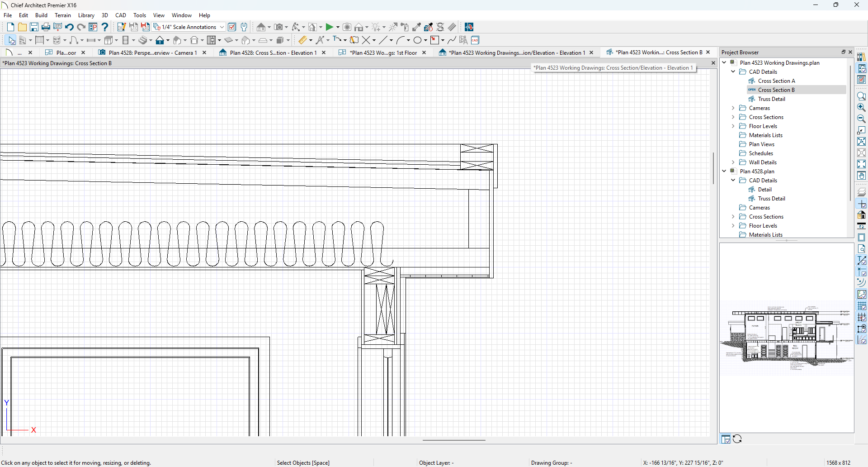The height and width of the screenshot is (467, 868).
Task: Toggle the Project Browser side button
Action: 862,68
